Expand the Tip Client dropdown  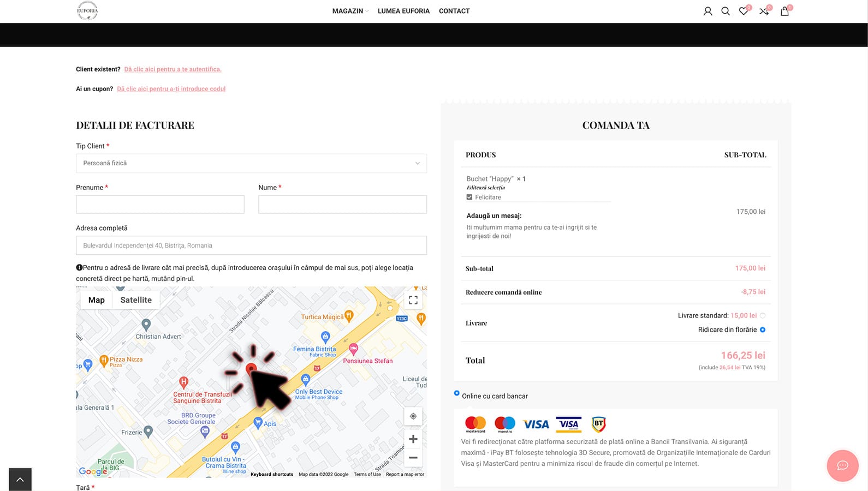(x=251, y=163)
